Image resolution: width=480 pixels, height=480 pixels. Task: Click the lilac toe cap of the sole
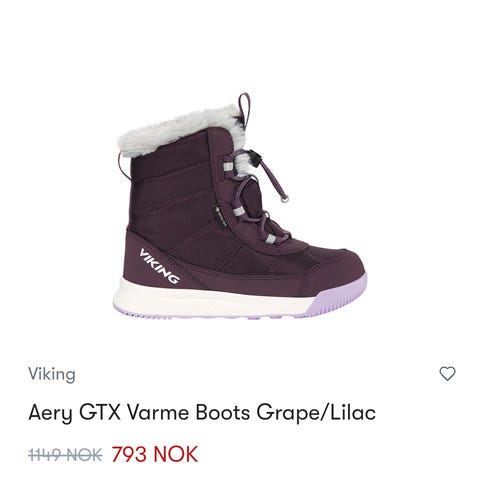340,297
